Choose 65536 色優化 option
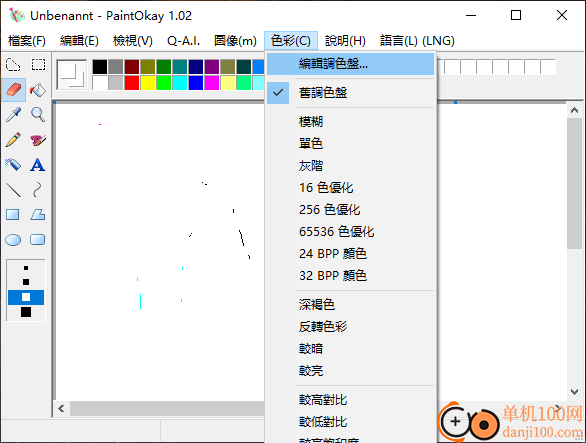 coord(351,232)
